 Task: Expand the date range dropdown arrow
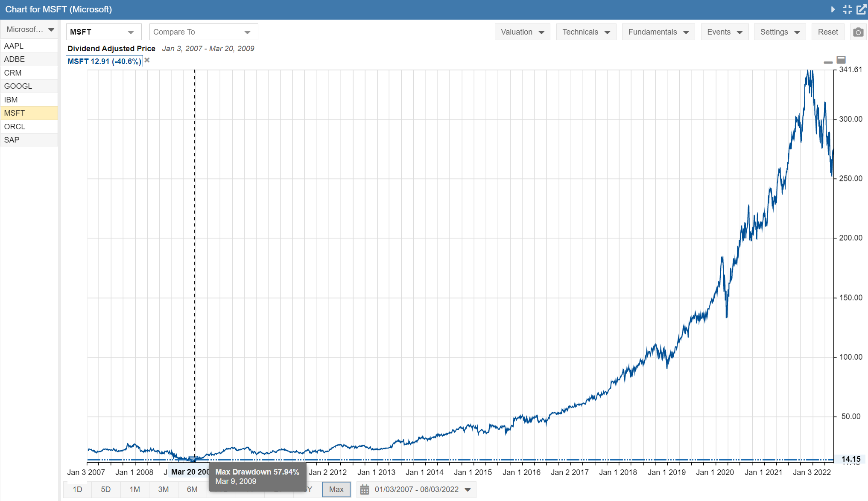pyautogui.click(x=468, y=490)
